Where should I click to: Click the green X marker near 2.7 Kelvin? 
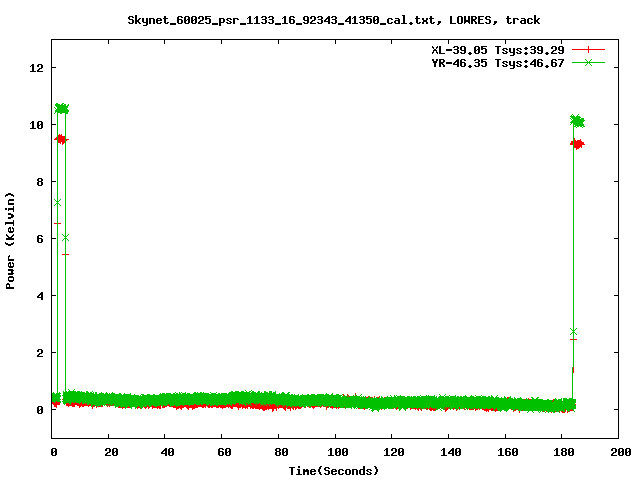(x=573, y=331)
